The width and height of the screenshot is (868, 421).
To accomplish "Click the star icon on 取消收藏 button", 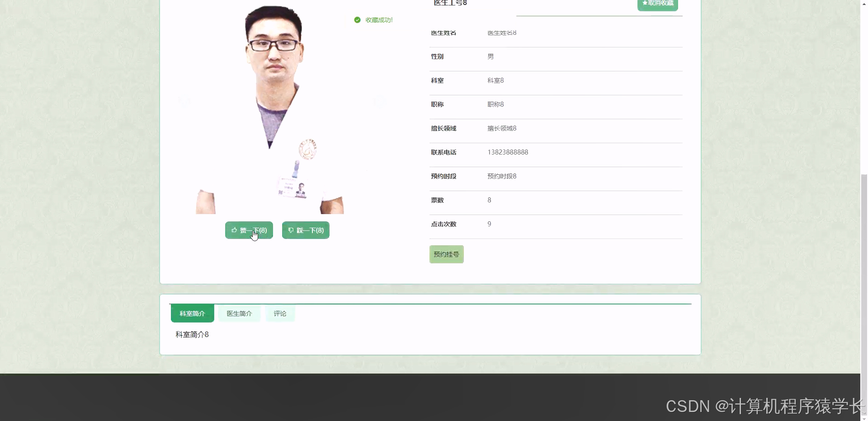I will (645, 3).
